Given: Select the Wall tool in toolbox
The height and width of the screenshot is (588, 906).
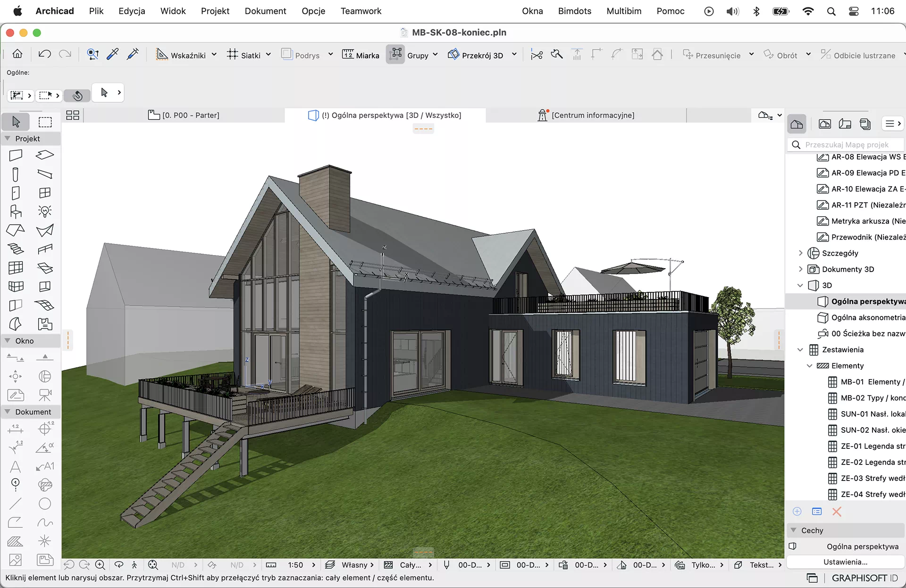Looking at the screenshot, I should click(x=16, y=155).
